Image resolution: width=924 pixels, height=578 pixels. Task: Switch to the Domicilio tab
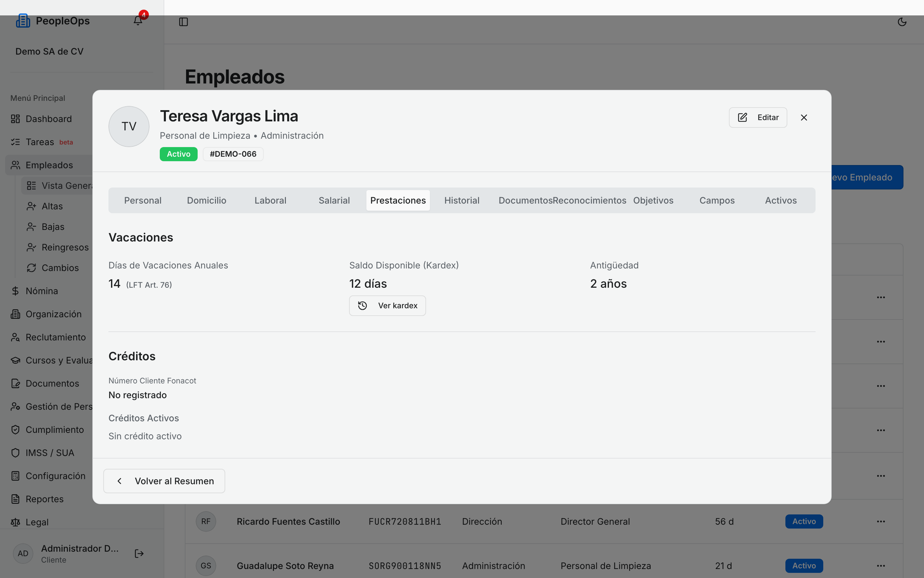[x=207, y=200]
